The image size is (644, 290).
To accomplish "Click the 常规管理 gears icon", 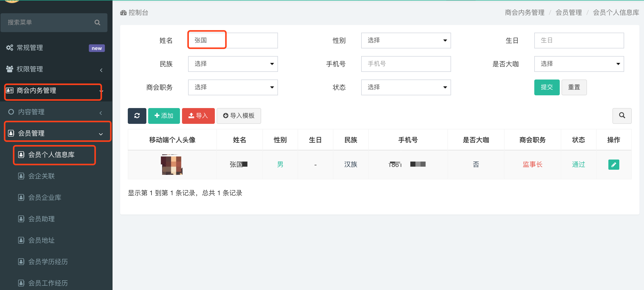I will coord(10,48).
